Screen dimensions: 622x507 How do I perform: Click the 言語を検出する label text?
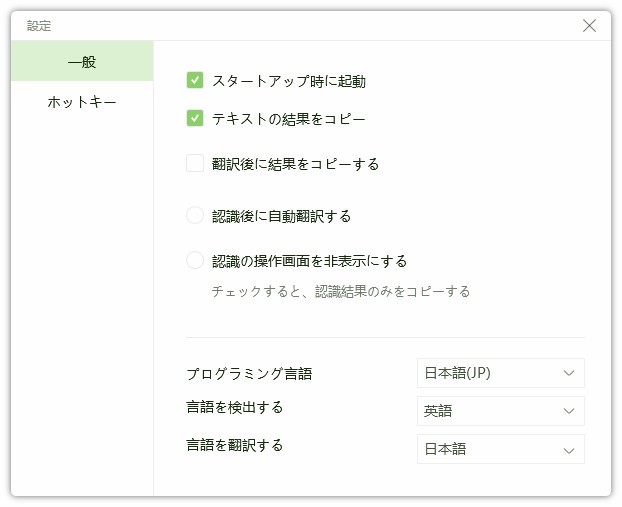pyautogui.click(x=235, y=407)
